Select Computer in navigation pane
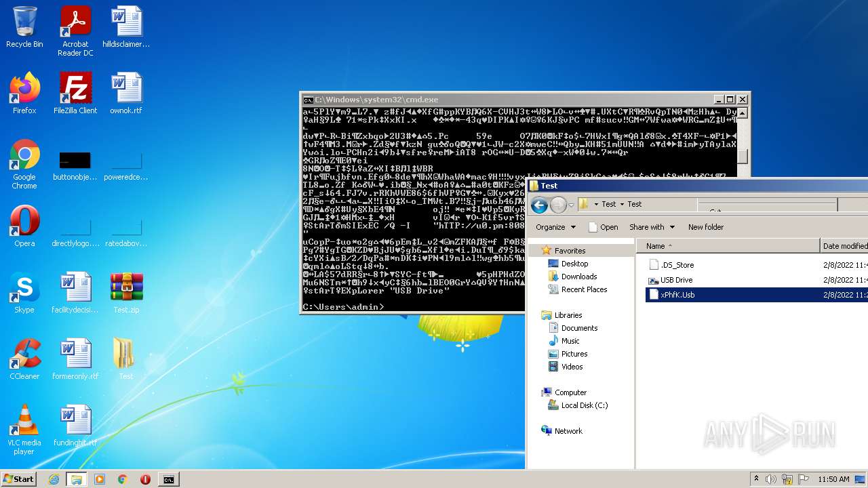The image size is (868, 488). (570, 392)
